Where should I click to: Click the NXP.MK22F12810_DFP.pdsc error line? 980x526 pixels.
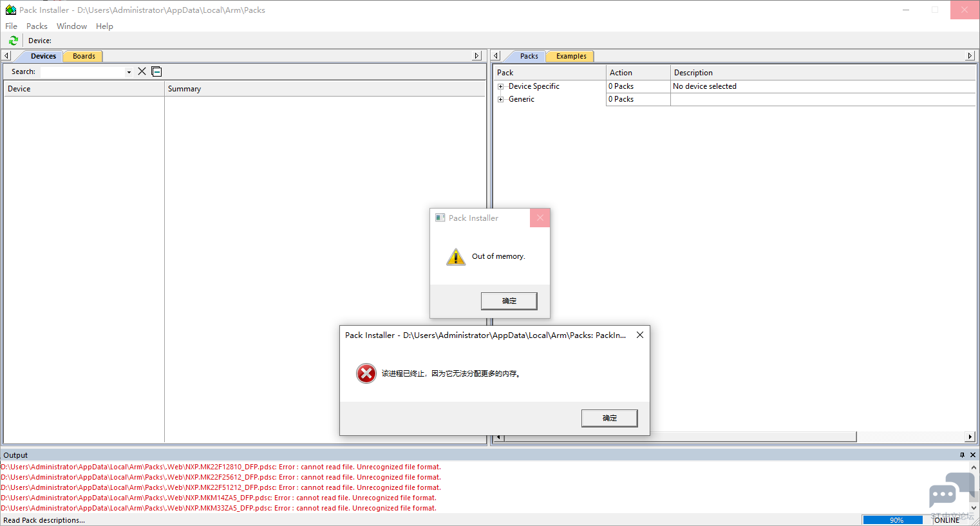pyautogui.click(x=221, y=467)
